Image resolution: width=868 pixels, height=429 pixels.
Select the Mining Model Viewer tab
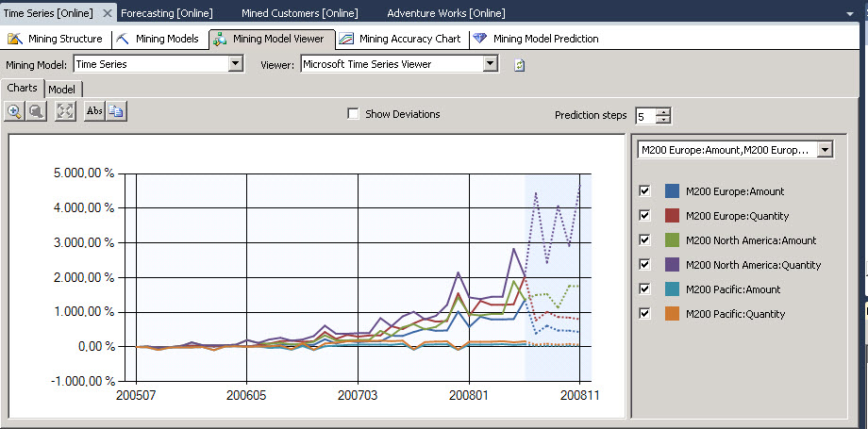pyautogui.click(x=272, y=40)
